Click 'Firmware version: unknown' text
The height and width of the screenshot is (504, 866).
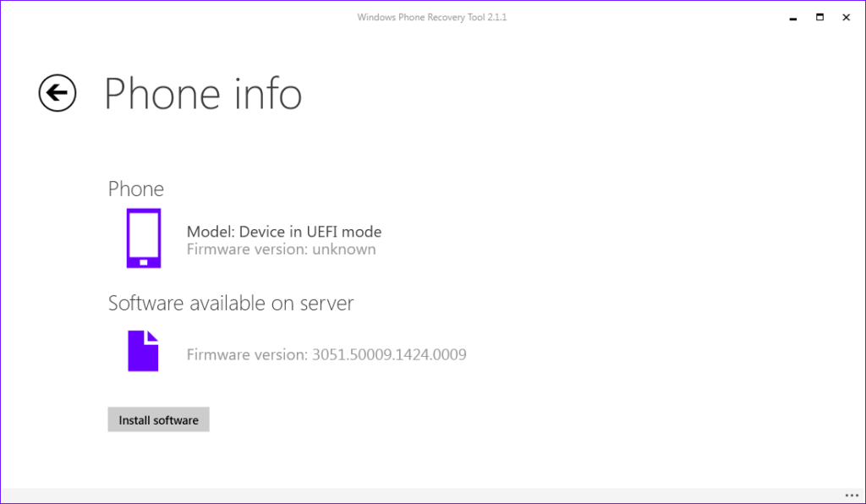coord(281,249)
